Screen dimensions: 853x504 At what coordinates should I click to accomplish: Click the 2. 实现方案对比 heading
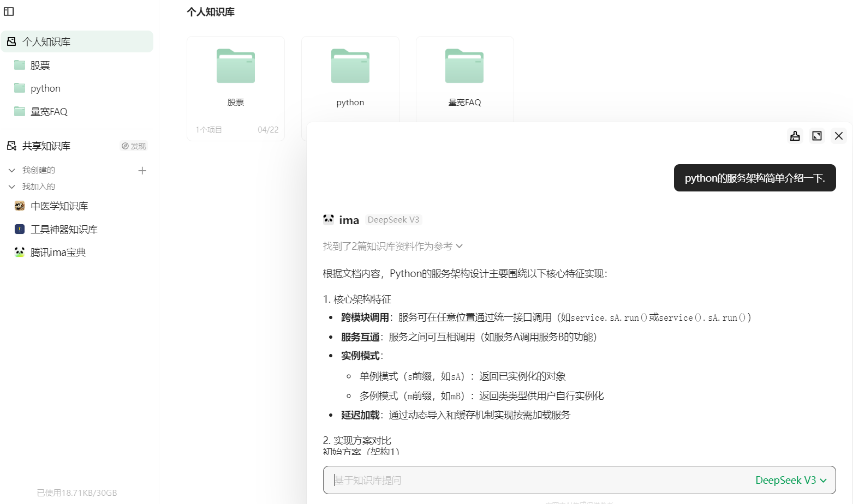tap(357, 441)
